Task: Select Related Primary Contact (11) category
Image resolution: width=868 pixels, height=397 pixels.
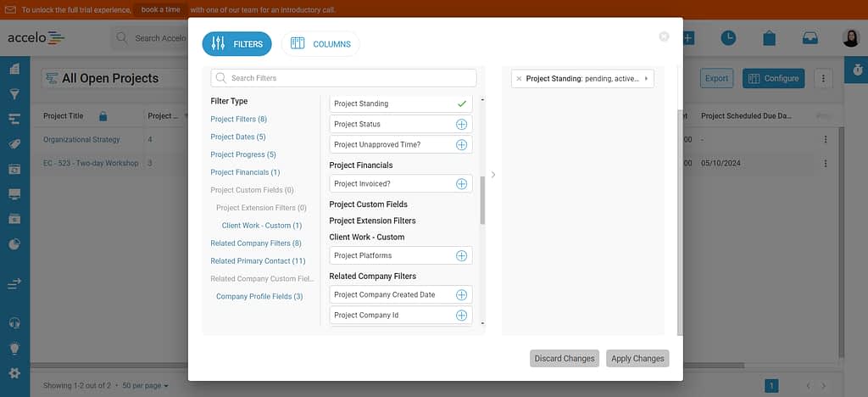Action: coord(258,260)
